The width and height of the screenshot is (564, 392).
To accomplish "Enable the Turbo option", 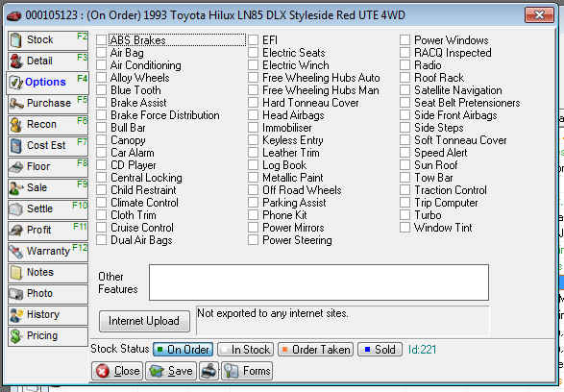I will pyautogui.click(x=405, y=215).
